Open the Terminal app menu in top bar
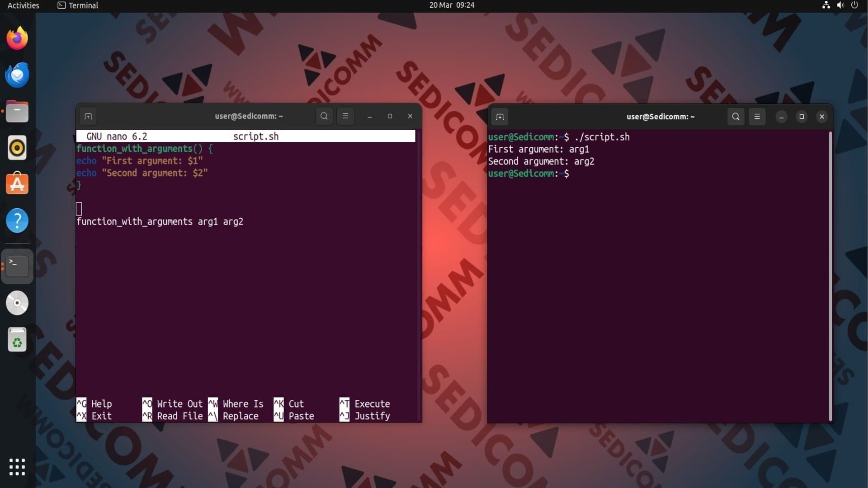The height and width of the screenshot is (488, 868). point(78,5)
